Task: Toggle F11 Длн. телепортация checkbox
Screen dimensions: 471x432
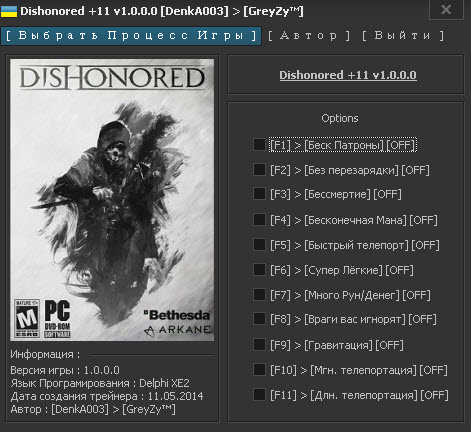Action: (x=259, y=395)
